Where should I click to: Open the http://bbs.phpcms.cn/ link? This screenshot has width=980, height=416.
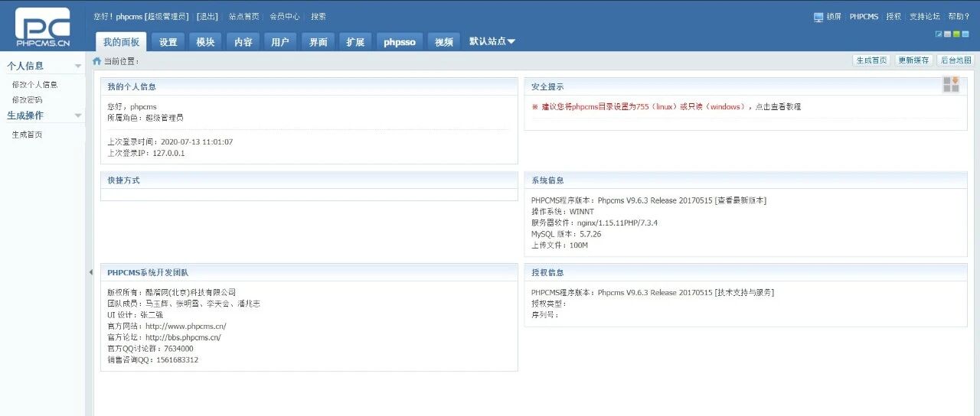tap(183, 337)
